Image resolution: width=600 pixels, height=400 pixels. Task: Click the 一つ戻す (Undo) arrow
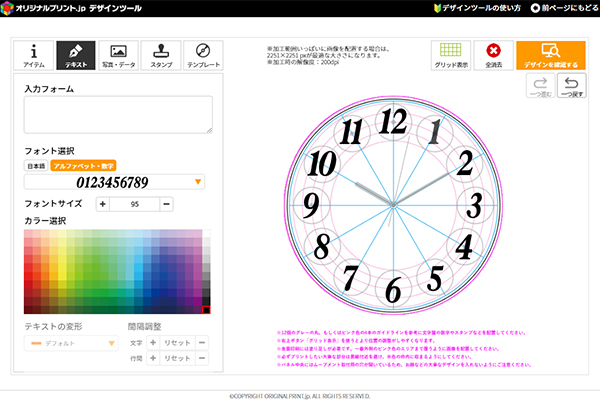coord(573,89)
